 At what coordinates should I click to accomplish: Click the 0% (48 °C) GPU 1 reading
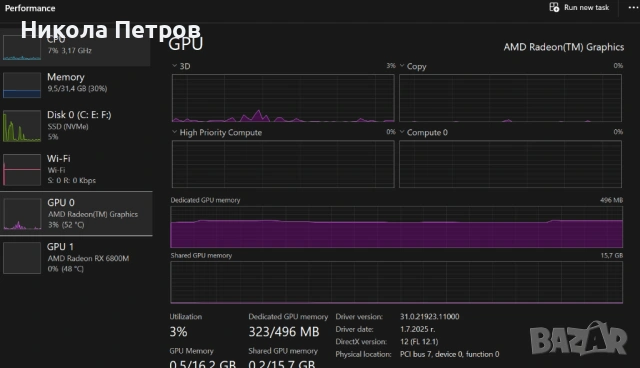click(x=65, y=268)
